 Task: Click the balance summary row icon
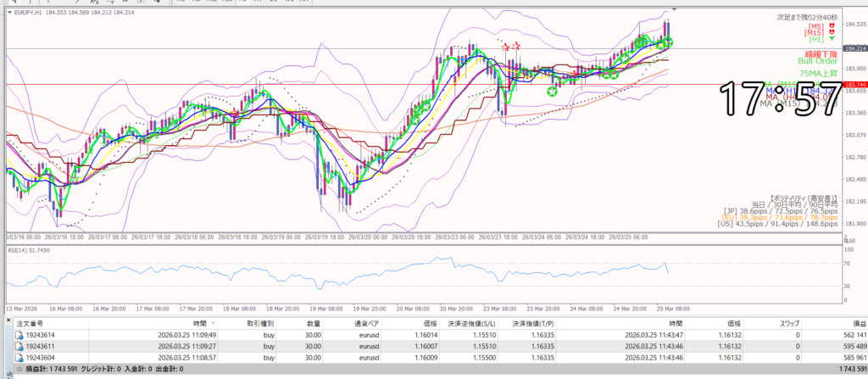pos(19,371)
